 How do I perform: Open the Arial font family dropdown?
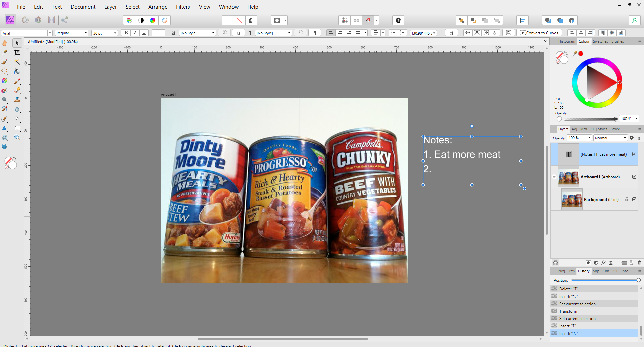(x=50, y=33)
